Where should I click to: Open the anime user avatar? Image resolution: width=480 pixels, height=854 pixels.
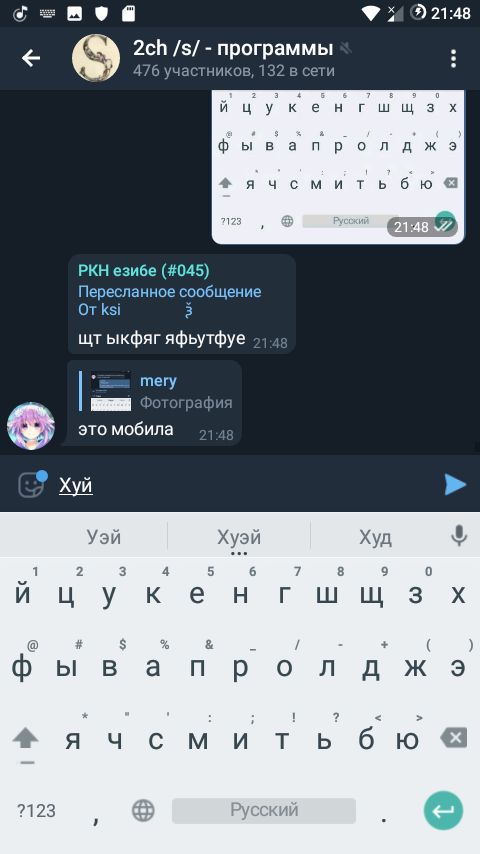(x=31, y=426)
